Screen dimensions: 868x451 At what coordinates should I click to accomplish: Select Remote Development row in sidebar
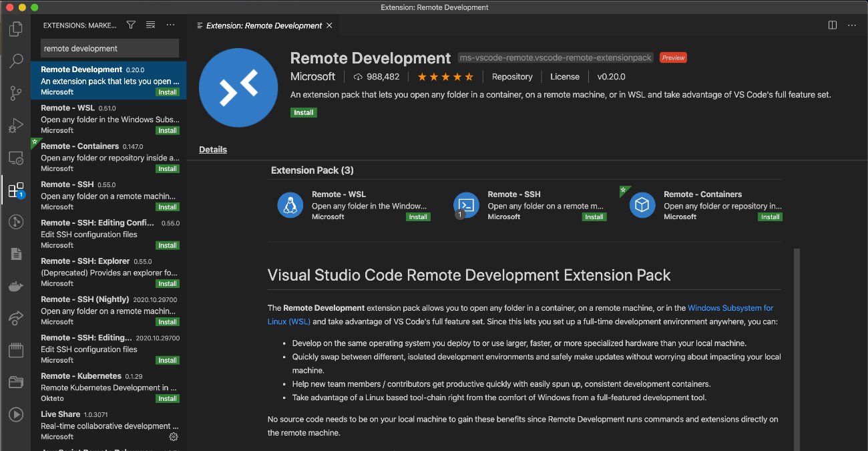[x=109, y=80]
